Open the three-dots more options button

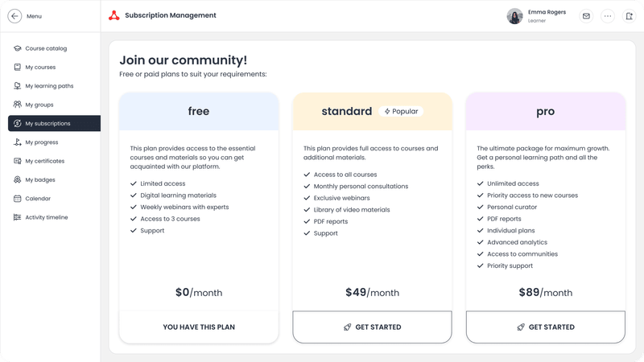608,16
